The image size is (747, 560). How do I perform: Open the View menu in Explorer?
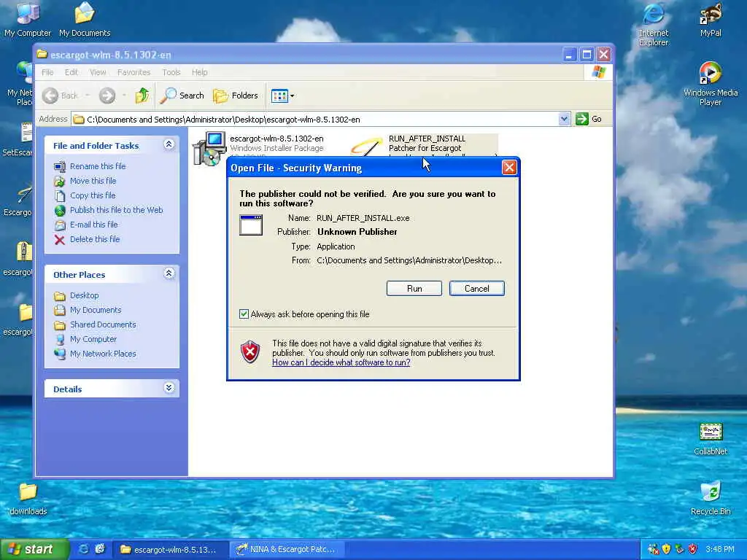pos(98,72)
